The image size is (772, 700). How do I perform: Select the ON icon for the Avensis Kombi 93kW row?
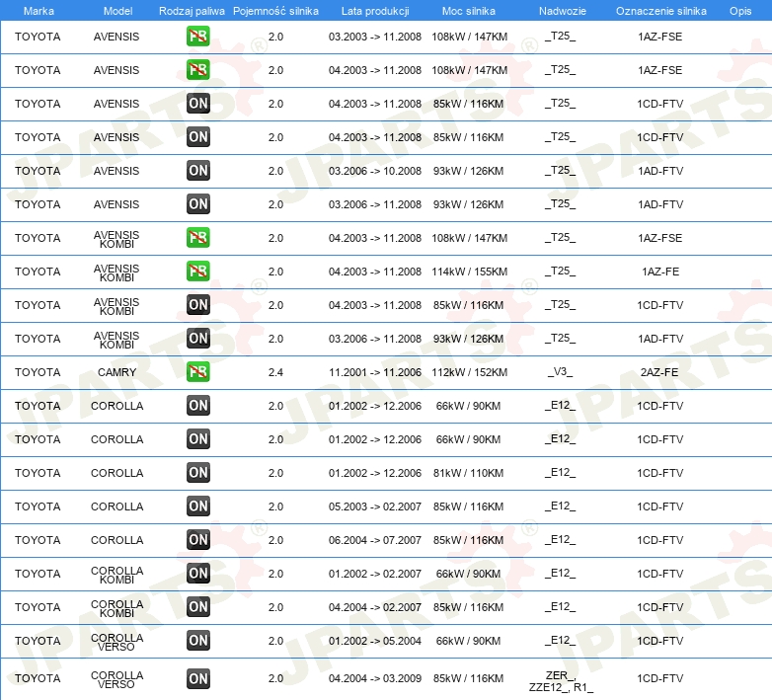(197, 339)
